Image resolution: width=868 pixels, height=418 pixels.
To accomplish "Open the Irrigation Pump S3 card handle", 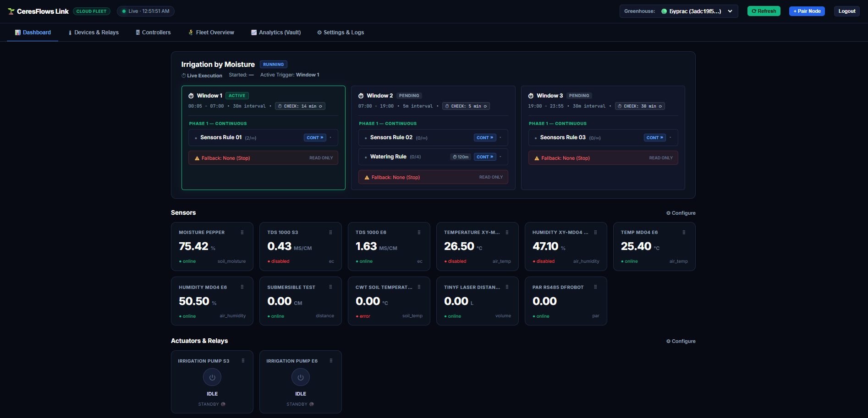I will click(243, 361).
